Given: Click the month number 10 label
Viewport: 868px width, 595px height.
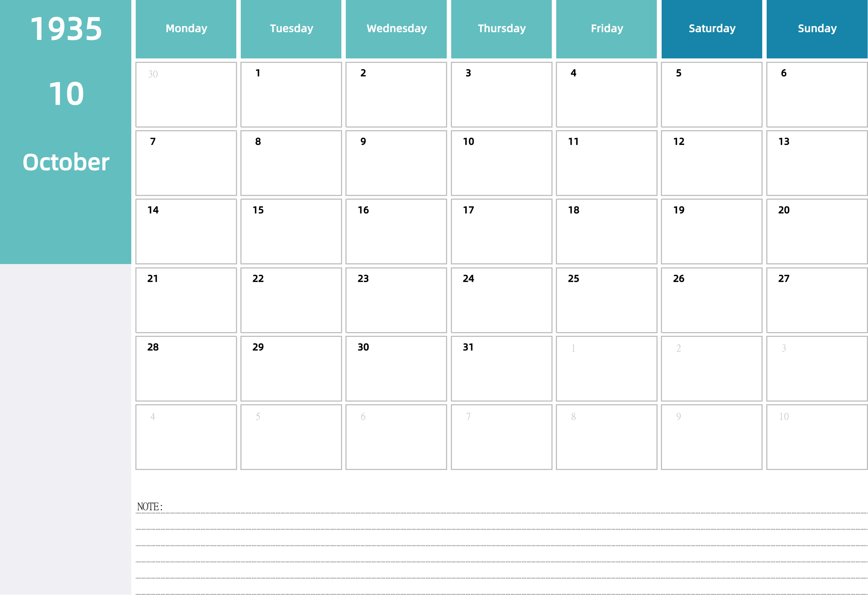Looking at the screenshot, I should coord(66,92).
